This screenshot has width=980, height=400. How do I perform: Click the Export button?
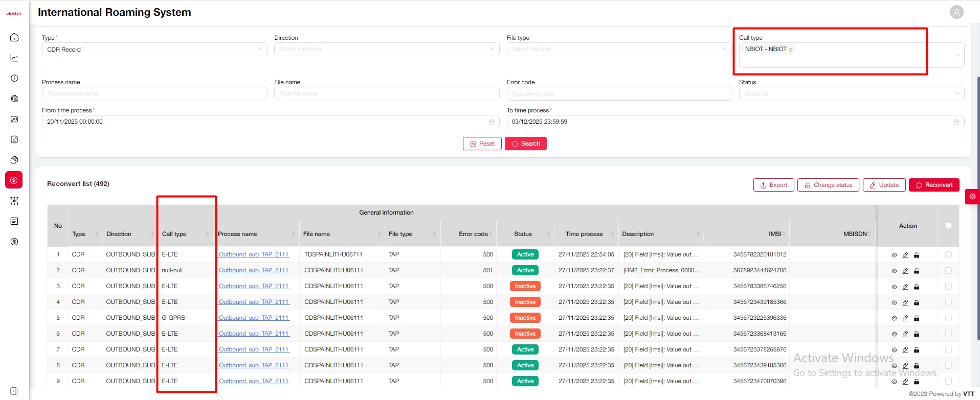click(x=773, y=185)
